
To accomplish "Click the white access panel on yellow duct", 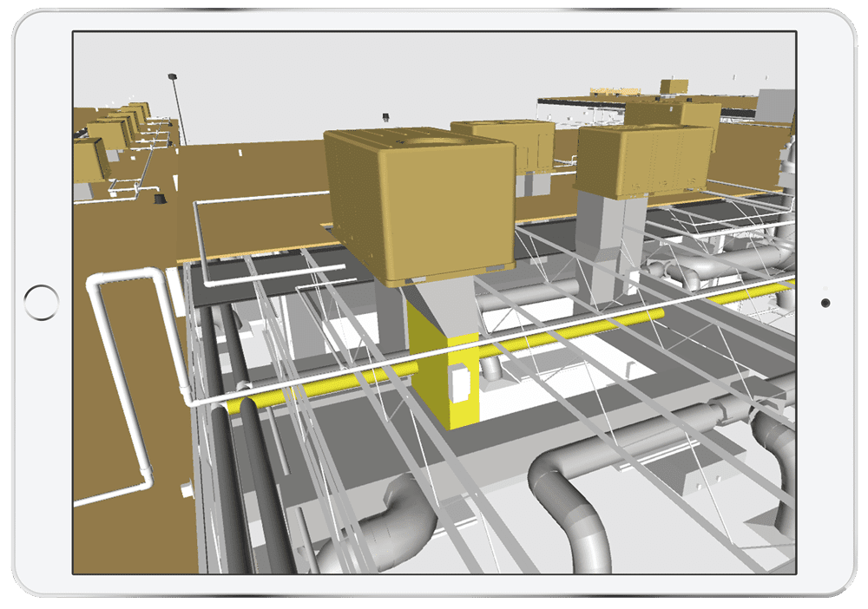I will [459, 383].
